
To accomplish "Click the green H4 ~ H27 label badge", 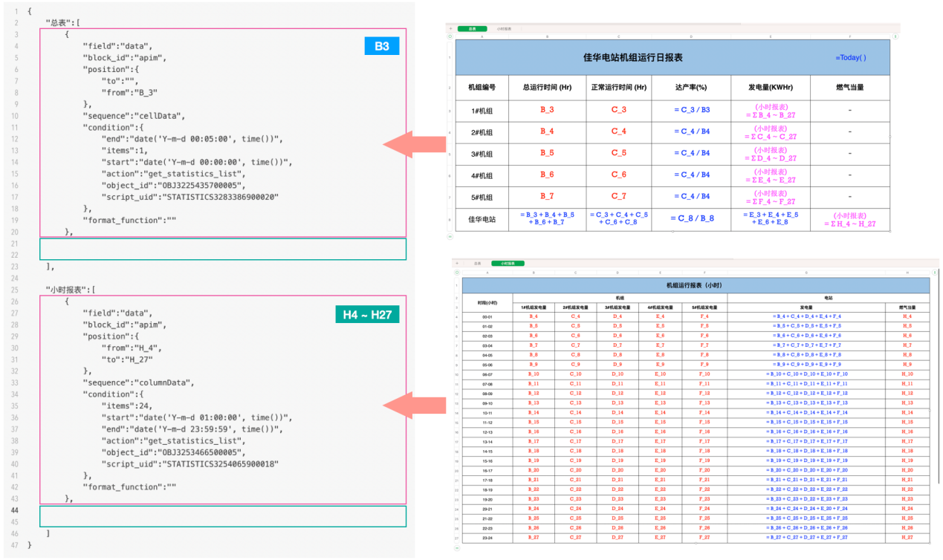I will tap(367, 315).
